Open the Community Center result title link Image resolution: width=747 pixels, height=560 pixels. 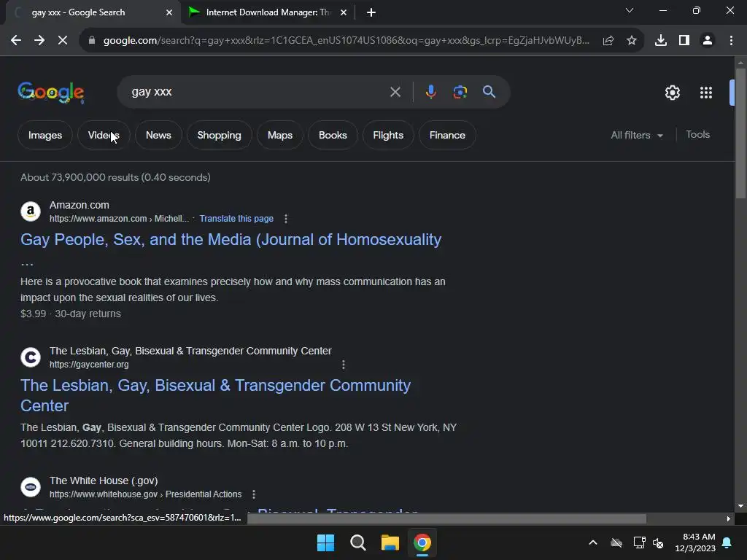pyautogui.click(x=215, y=395)
